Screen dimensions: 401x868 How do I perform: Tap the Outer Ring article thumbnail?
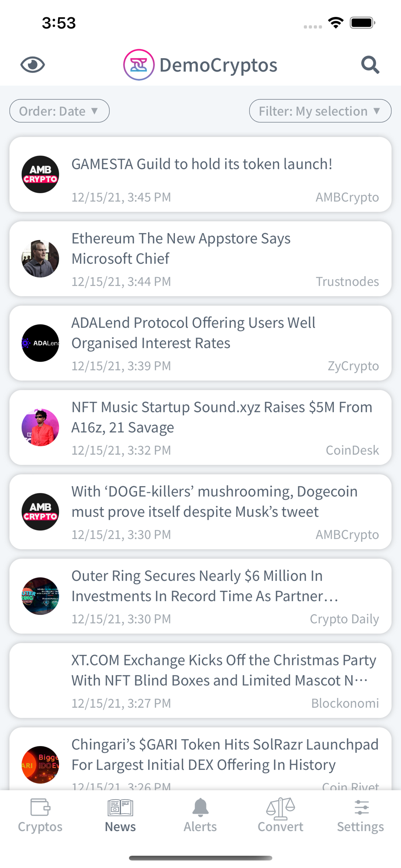pos(40,596)
